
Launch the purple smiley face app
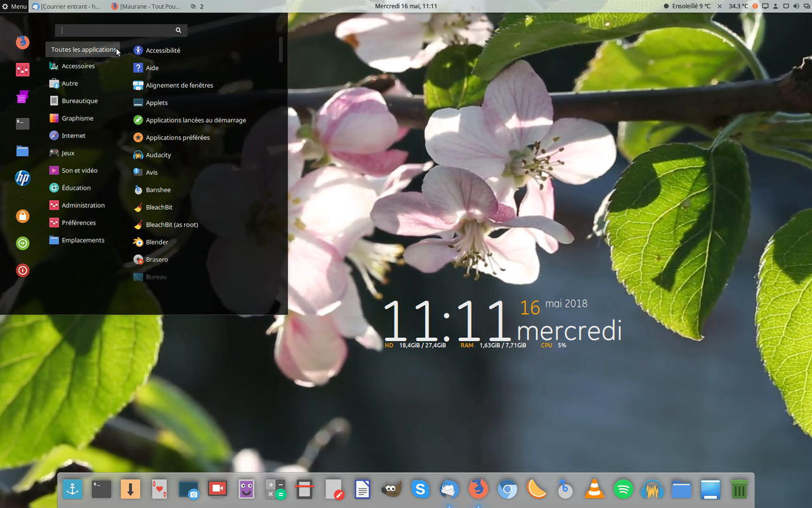(247, 489)
